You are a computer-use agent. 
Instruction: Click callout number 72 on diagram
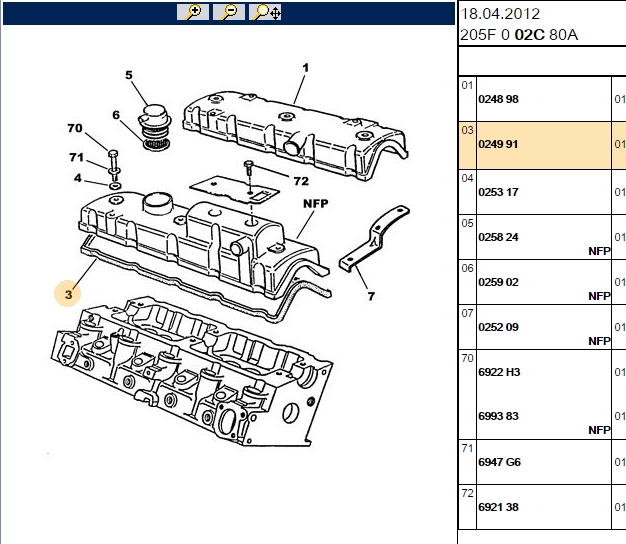pyautogui.click(x=301, y=181)
